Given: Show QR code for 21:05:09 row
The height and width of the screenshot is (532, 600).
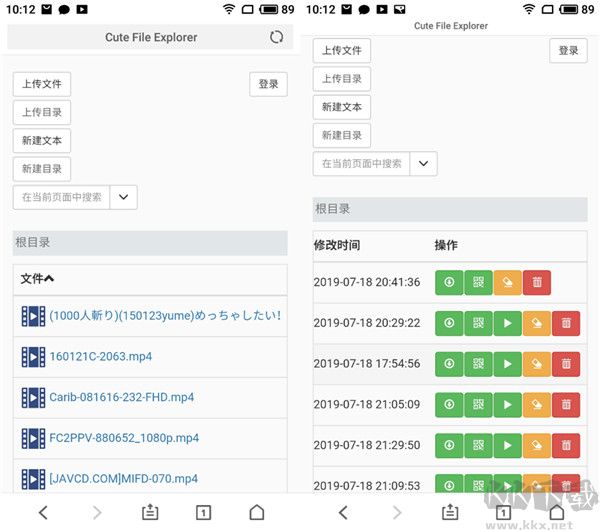Looking at the screenshot, I should pyautogui.click(x=478, y=405).
